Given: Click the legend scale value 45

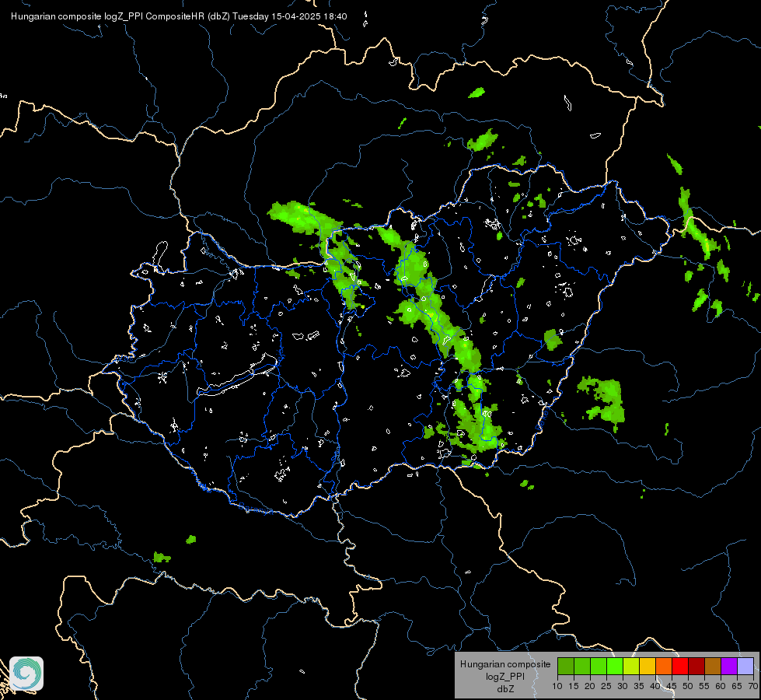Looking at the screenshot, I should pos(672,686).
